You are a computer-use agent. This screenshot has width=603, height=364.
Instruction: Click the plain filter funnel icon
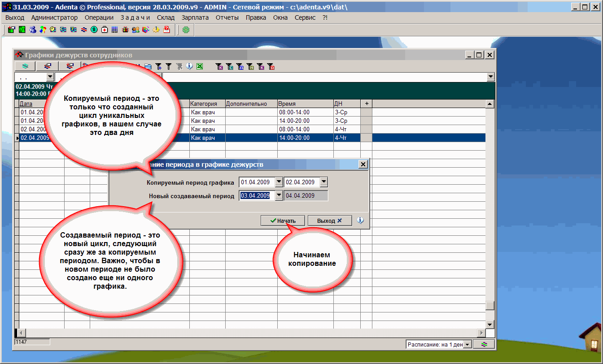click(169, 66)
